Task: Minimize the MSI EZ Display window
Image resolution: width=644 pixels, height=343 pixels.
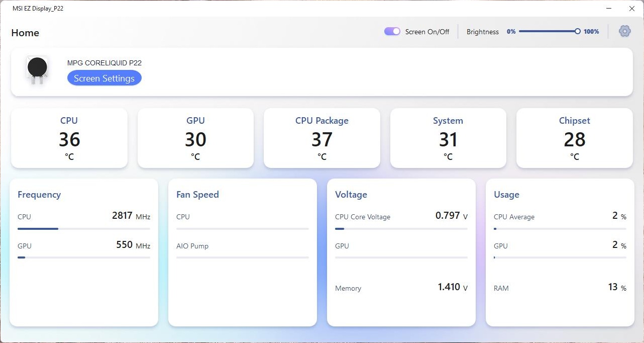Action: (609, 9)
